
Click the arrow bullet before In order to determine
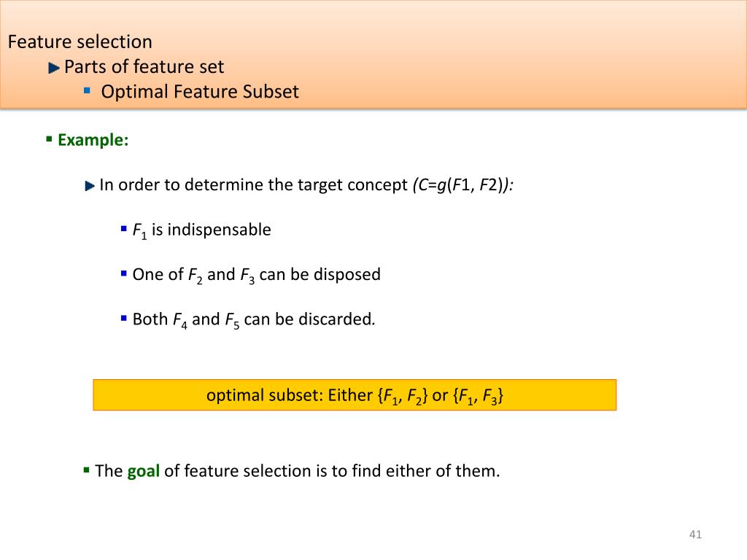pos(90,186)
